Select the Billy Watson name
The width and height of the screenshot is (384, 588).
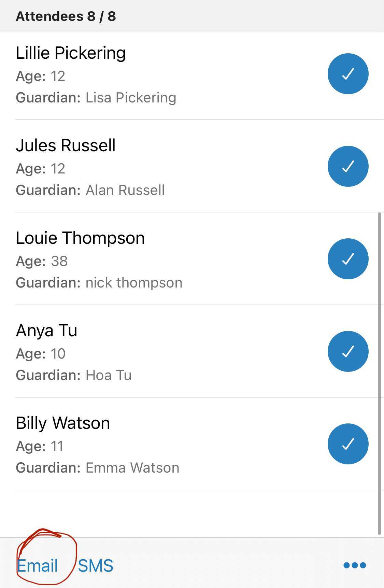click(x=63, y=423)
